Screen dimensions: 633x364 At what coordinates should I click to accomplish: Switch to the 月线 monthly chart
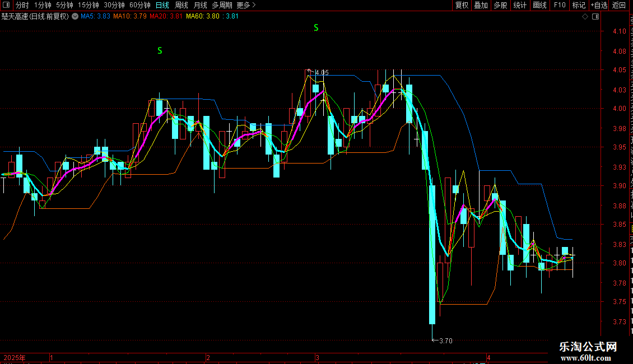pyautogui.click(x=200, y=5)
